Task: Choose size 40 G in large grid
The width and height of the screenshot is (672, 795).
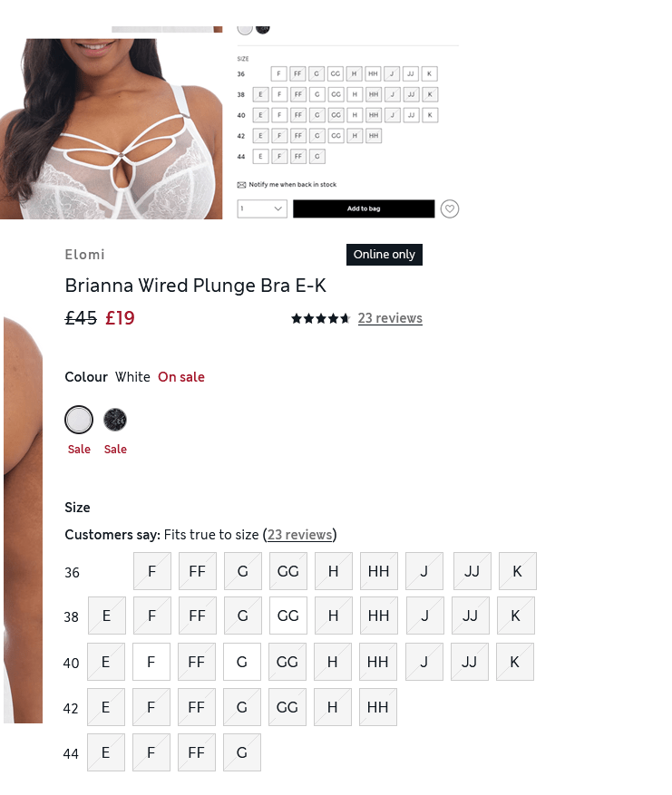Action: [242, 662]
